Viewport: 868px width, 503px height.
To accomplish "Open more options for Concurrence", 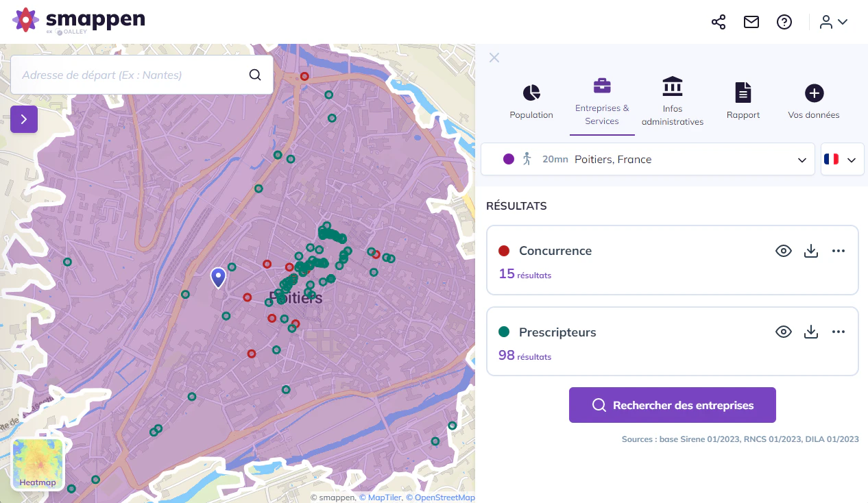I will coord(839,251).
